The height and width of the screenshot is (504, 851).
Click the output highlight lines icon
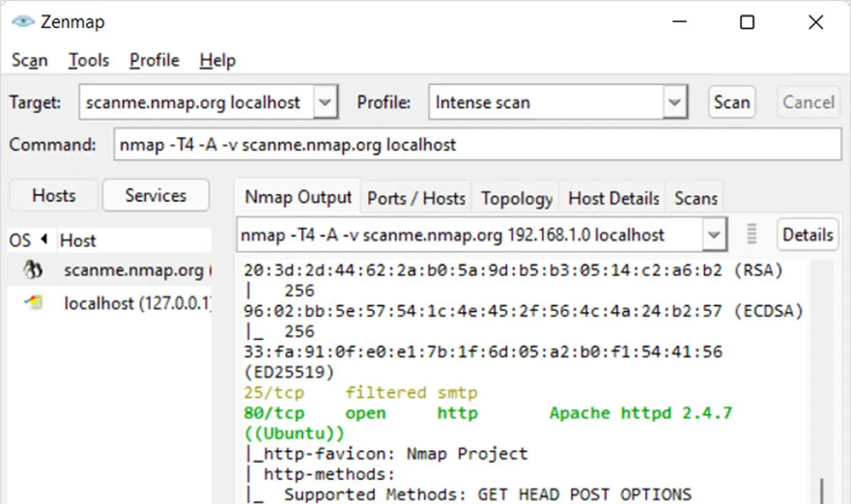(x=752, y=234)
